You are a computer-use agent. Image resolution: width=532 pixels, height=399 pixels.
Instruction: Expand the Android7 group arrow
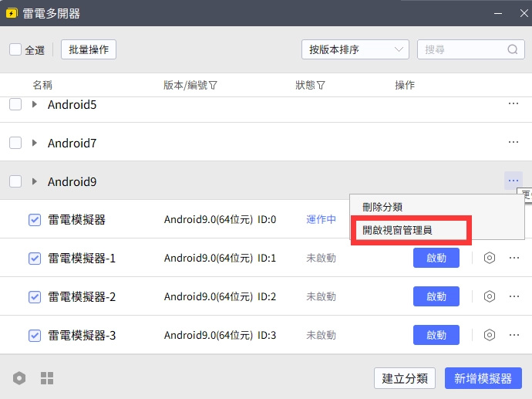pyautogui.click(x=34, y=143)
